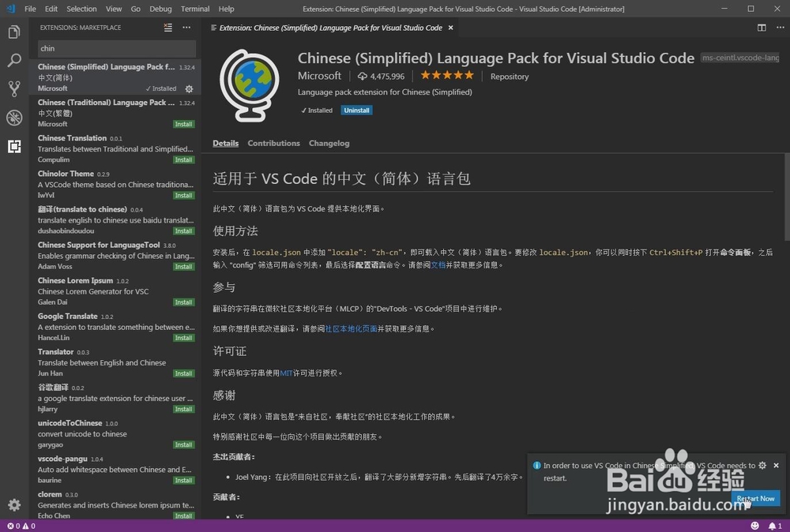Select the clorem extension list item

[115, 505]
